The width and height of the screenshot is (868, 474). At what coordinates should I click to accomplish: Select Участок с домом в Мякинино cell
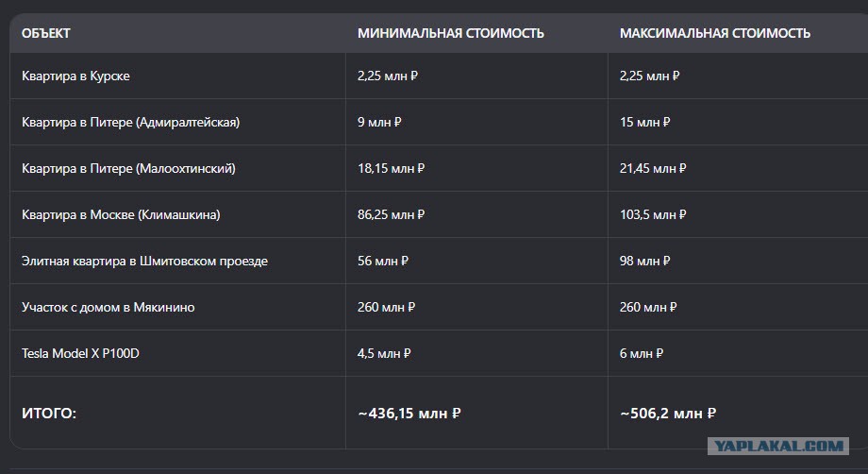point(108,307)
